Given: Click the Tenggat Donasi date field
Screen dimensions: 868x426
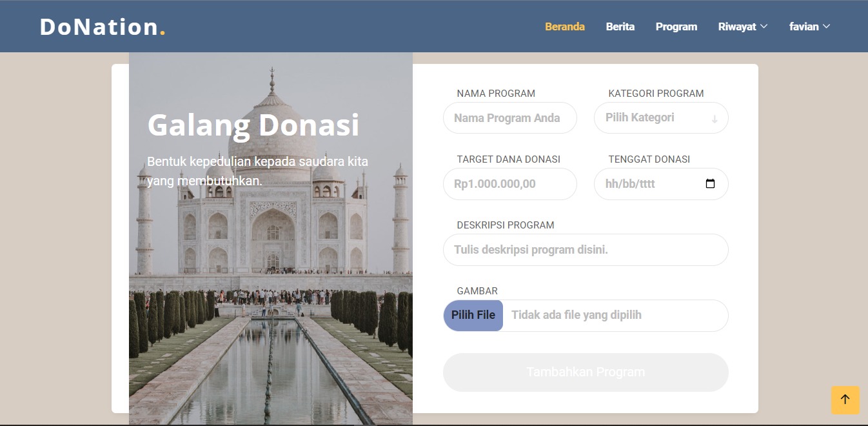Looking at the screenshot, I should pyautogui.click(x=661, y=184).
